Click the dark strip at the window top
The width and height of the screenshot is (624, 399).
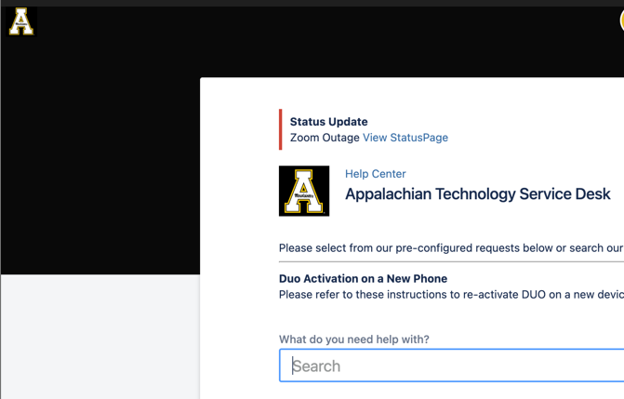click(312, 3)
